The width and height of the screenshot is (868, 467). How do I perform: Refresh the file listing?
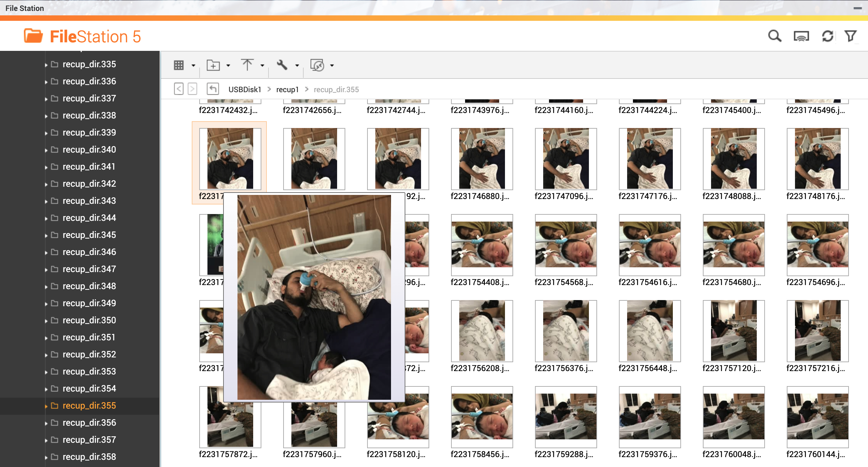tap(827, 36)
